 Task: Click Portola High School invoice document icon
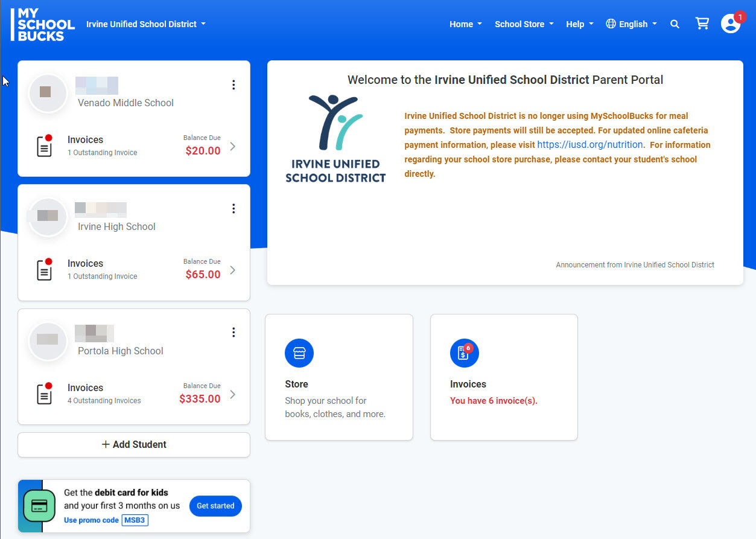[44, 394]
